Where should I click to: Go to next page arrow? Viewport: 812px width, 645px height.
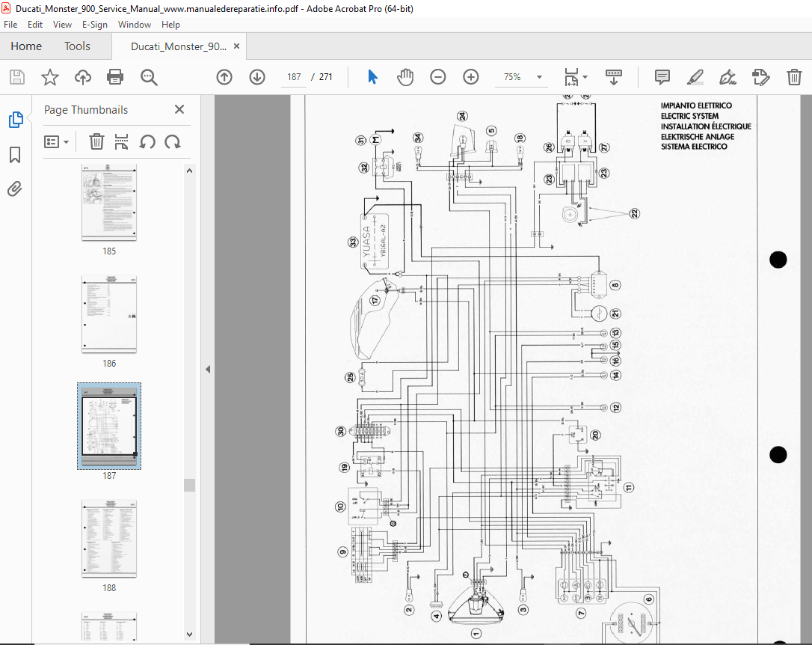pos(256,77)
